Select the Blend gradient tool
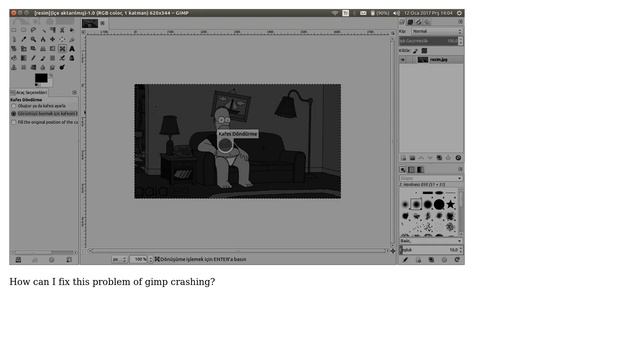 pos(24,58)
